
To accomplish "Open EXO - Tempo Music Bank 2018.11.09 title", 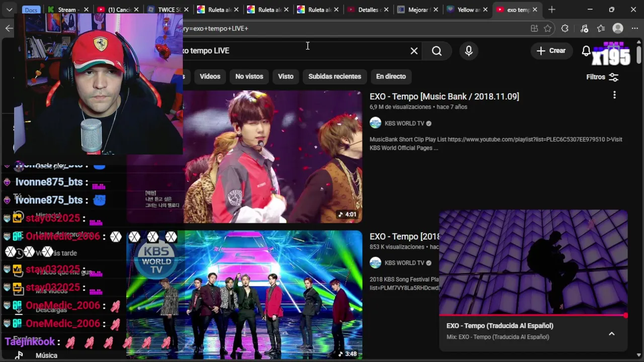I will 444,97.
